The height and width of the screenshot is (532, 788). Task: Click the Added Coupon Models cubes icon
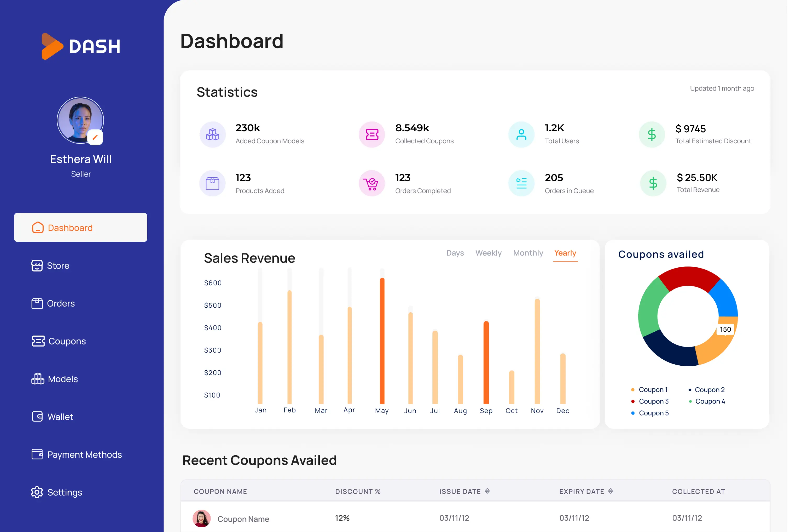213,135
